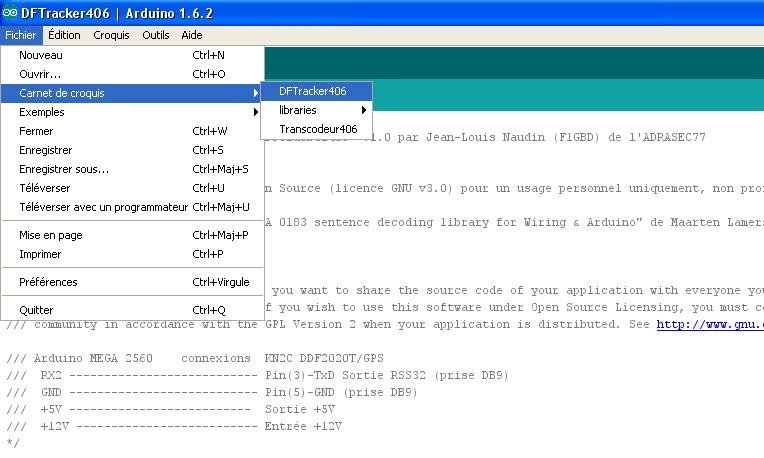764x458 pixels.
Task: Click the 'KN2C DDF2020T/GPS' text
Action: [x=324, y=358]
